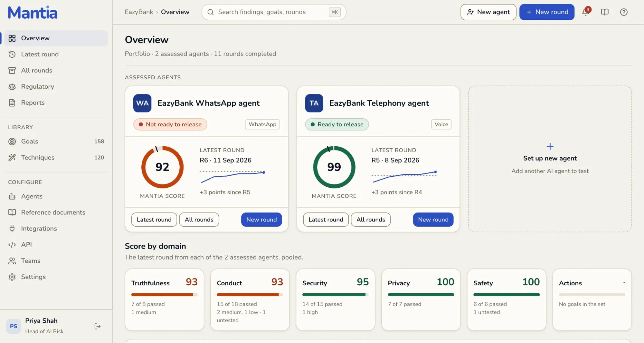Open the Safety domain score card

tap(507, 300)
